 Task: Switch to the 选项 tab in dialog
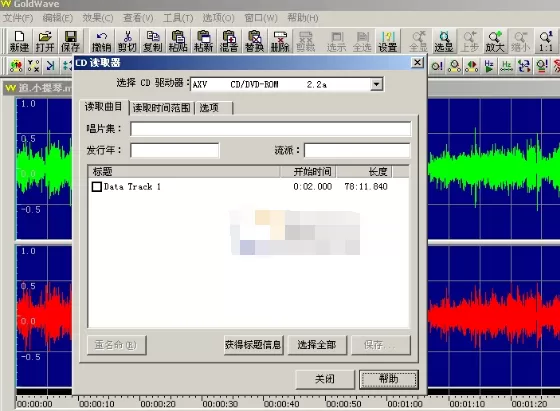coord(214,108)
